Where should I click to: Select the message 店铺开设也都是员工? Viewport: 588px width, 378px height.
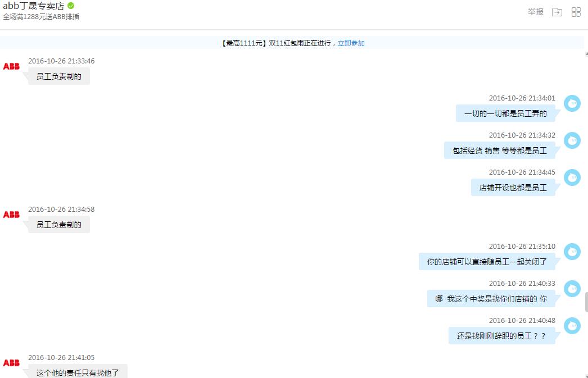[x=513, y=188]
